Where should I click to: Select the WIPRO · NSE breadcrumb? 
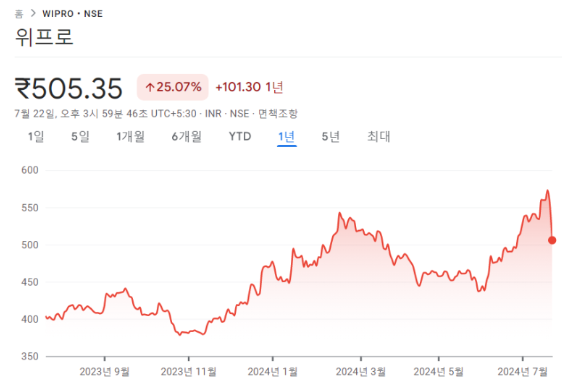[72, 14]
